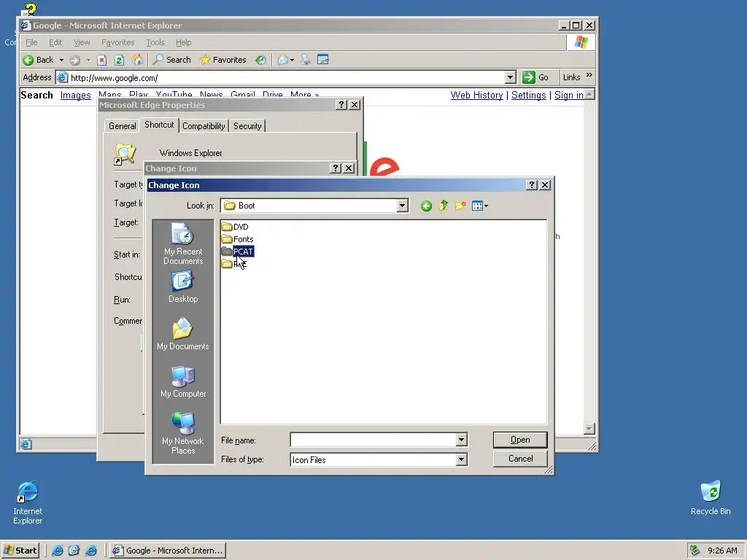This screenshot has width=747, height=560.
Task: Open My Documents in places bar
Action: 183,334
